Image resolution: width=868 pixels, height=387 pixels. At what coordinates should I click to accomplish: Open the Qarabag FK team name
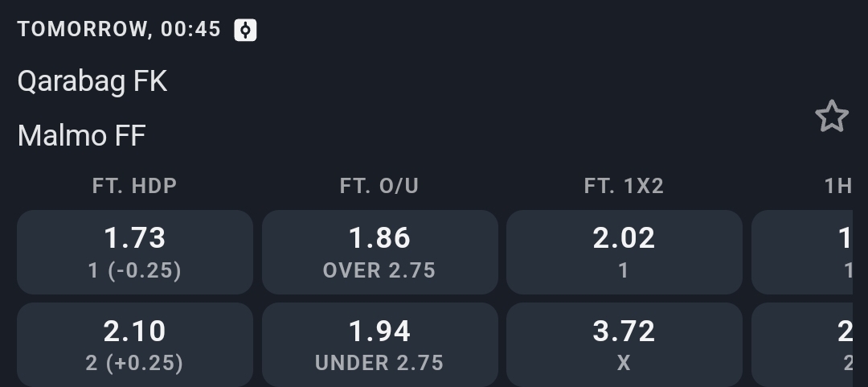coord(92,81)
